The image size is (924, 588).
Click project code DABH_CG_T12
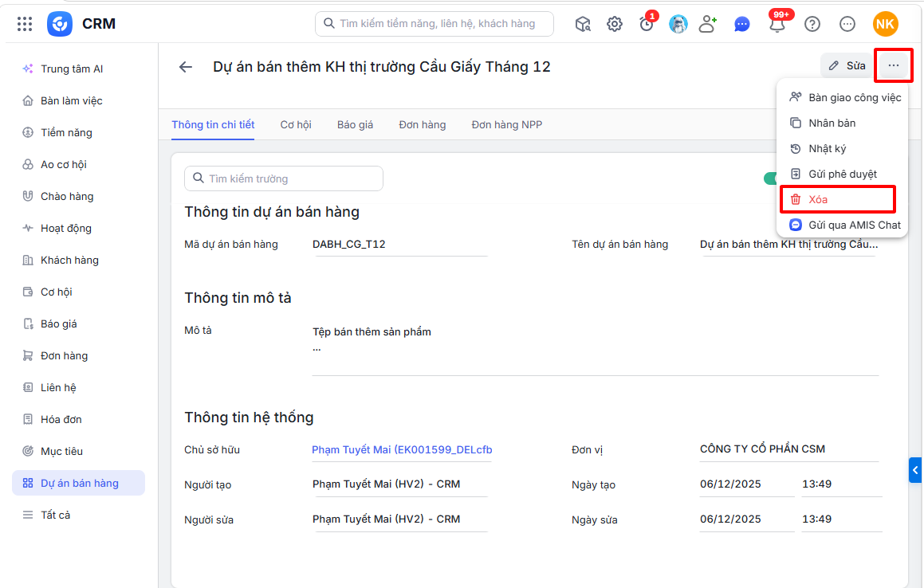click(x=349, y=244)
